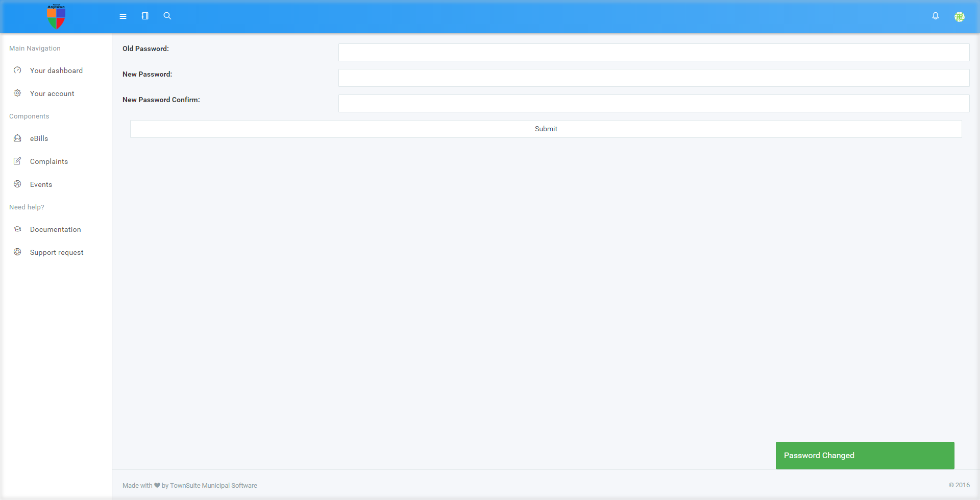Focus the New Password Confirm field
The image size is (980, 500).
point(654,103)
